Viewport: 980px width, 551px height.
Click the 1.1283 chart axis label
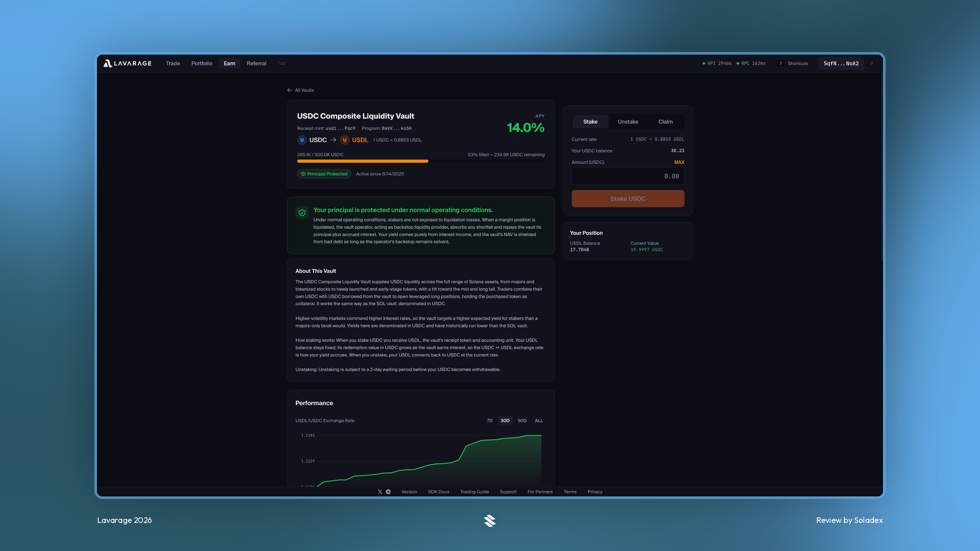tap(308, 435)
